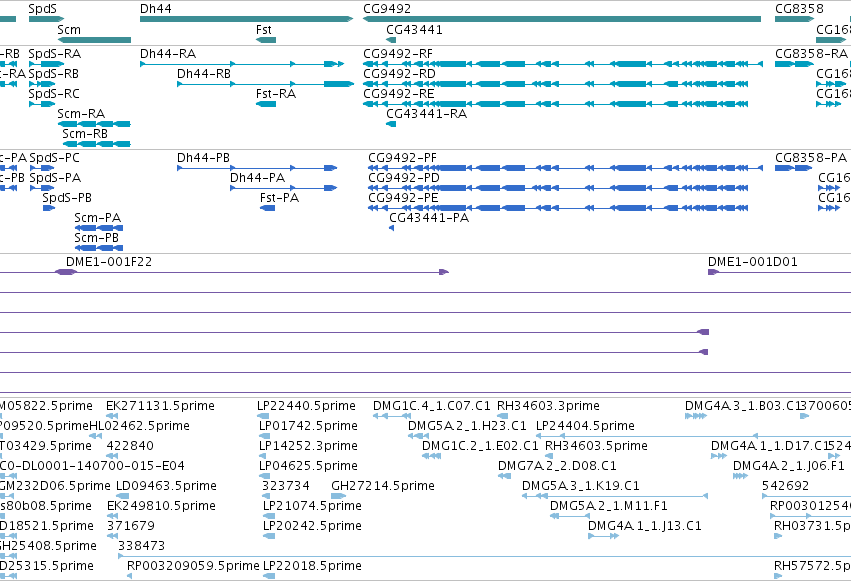Click protein Scm-PA
Screen dimensions: 851x581
[x=99, y=228]
